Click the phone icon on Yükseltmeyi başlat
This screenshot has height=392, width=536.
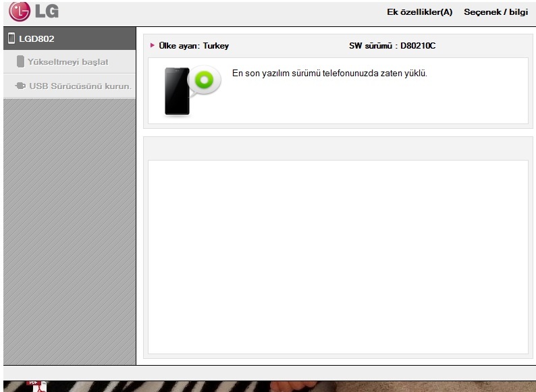(x=20, y=61)
